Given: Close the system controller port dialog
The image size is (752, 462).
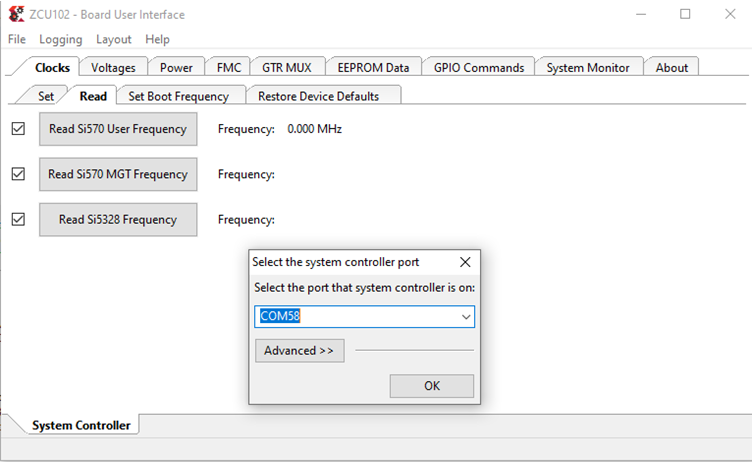Looking at the screenshot, I should point(465,262).
